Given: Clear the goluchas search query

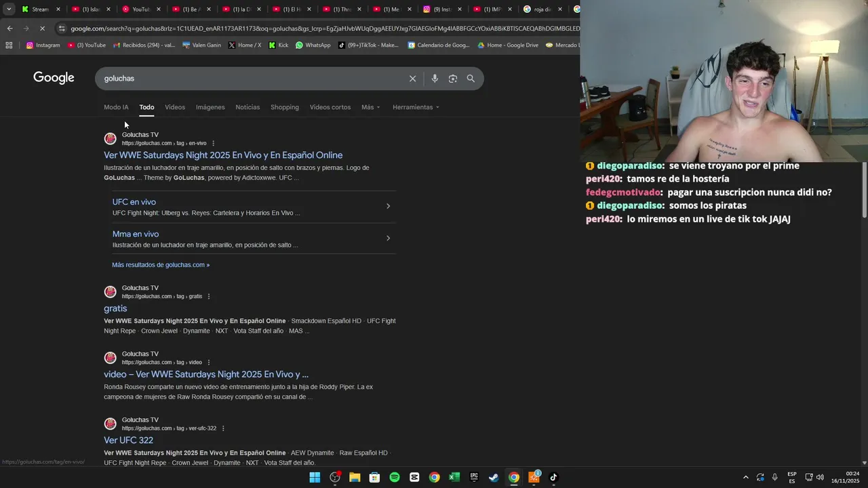Looking at the screenshot, I should (x=412, y=79).
